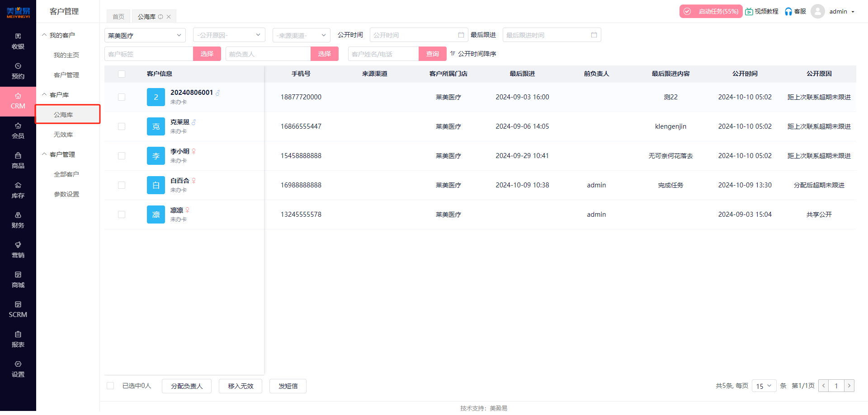Screen dimensions: 868x415
Task: Switch to the 首页 tab
Action: (x=118, y=17)
